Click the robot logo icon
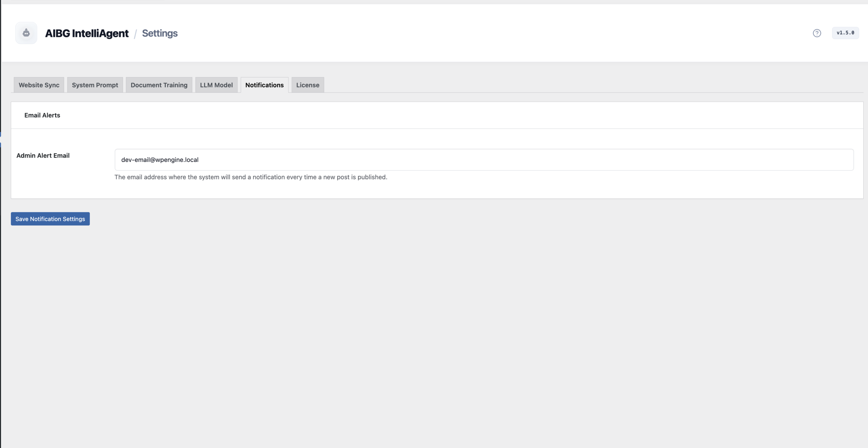 point(26,33)
